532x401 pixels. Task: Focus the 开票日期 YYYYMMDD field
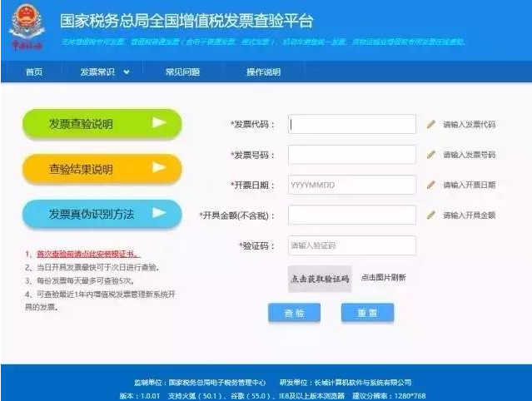[x=352, y=185]
